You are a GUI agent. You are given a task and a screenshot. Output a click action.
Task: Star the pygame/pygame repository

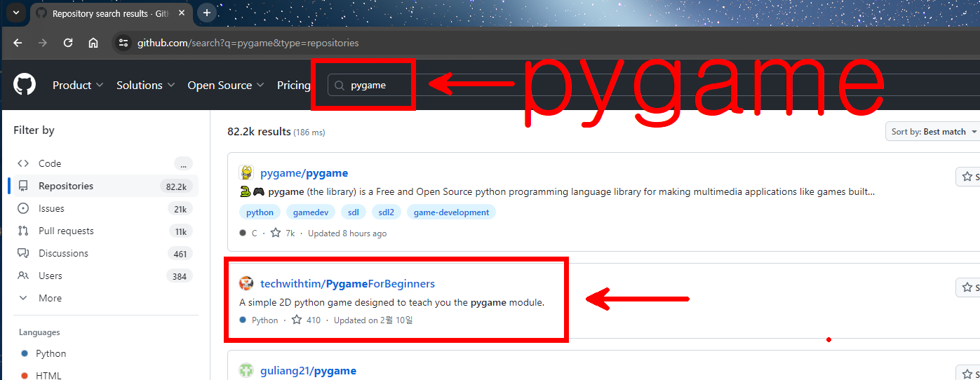(968, 177)
